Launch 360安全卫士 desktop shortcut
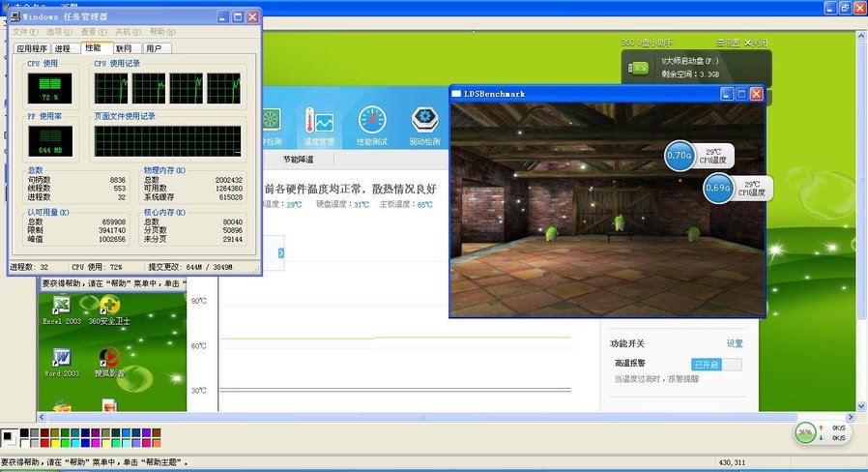 [110, 310]
